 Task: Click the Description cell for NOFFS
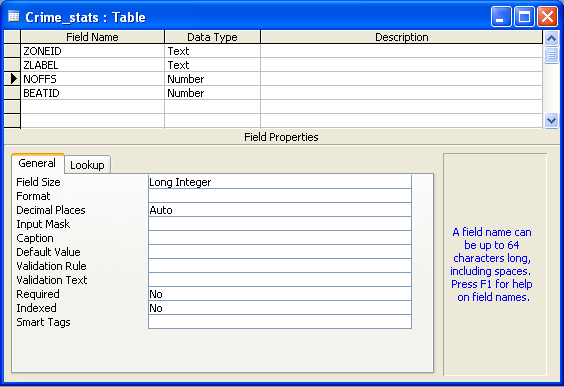point(401,79)
